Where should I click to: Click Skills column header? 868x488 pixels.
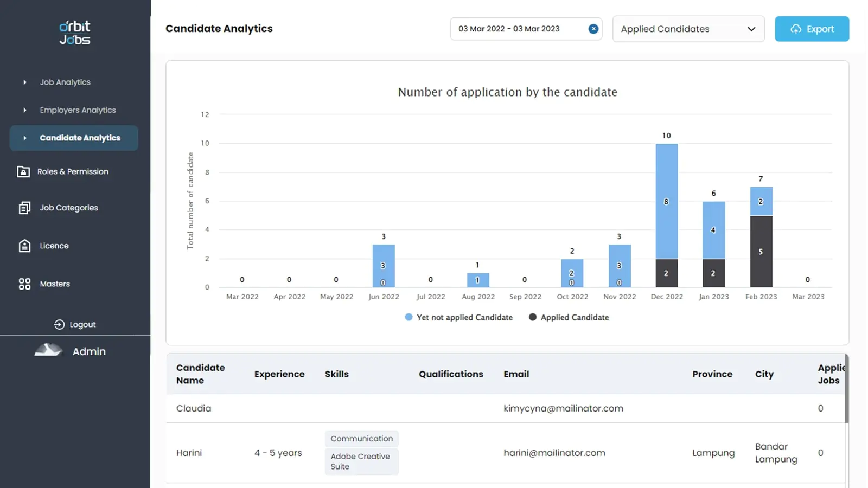(x=337, y=374)
